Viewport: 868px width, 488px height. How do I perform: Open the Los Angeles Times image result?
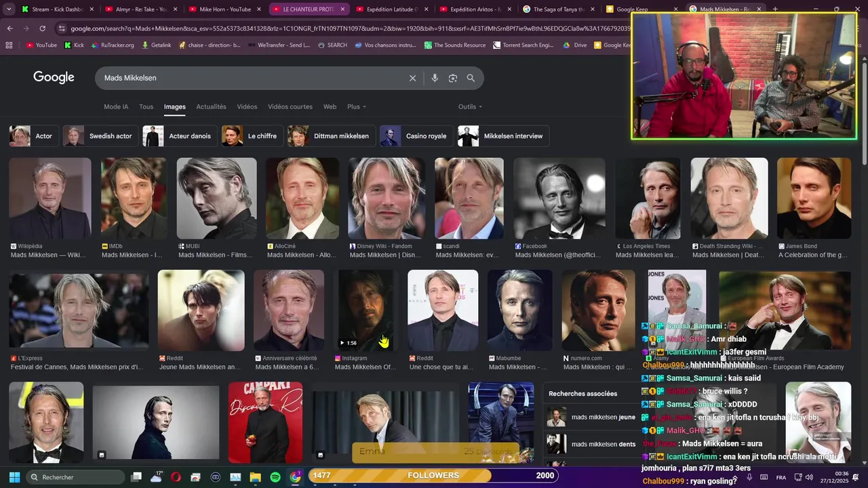[648, 199]
